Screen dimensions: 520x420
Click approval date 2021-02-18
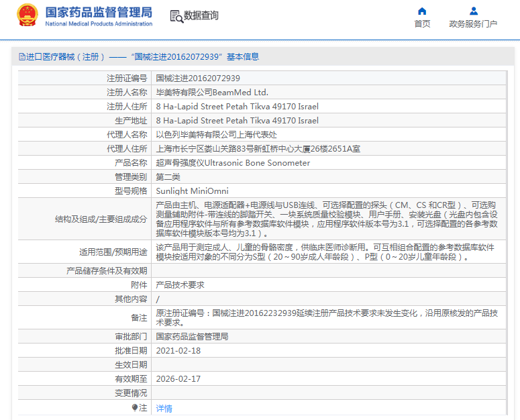(178, 351)
